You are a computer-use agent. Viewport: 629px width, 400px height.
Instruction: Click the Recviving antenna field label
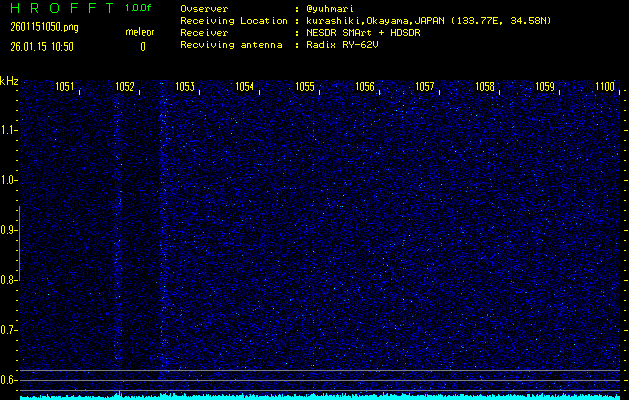[231, 45]
